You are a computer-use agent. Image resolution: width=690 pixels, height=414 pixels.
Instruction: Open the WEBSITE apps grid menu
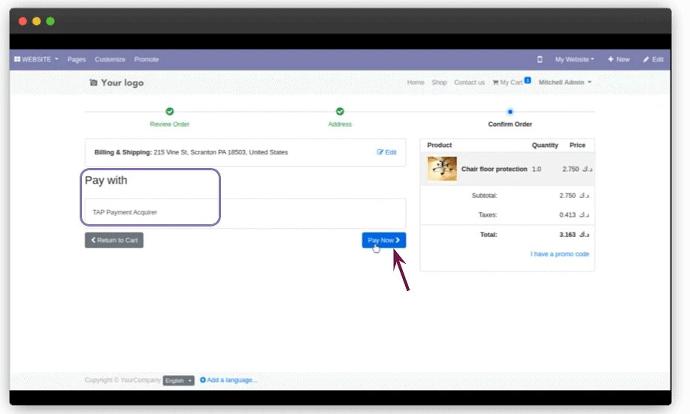click(36, 59)
